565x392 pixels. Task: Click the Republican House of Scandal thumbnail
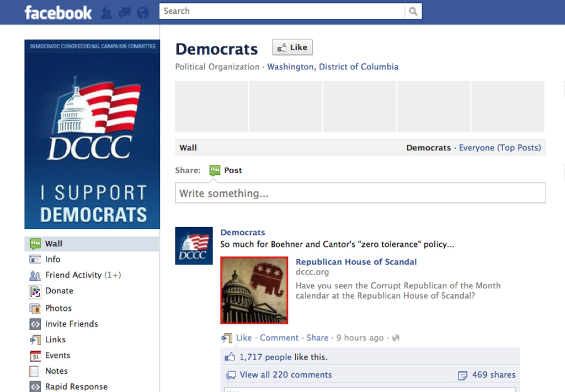click(x=254, y=290)
